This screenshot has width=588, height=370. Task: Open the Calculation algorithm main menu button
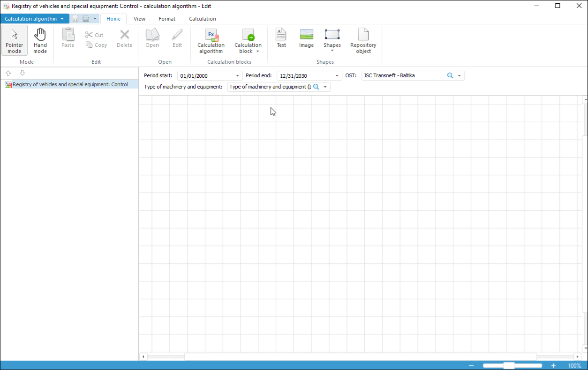pos(34,19)
